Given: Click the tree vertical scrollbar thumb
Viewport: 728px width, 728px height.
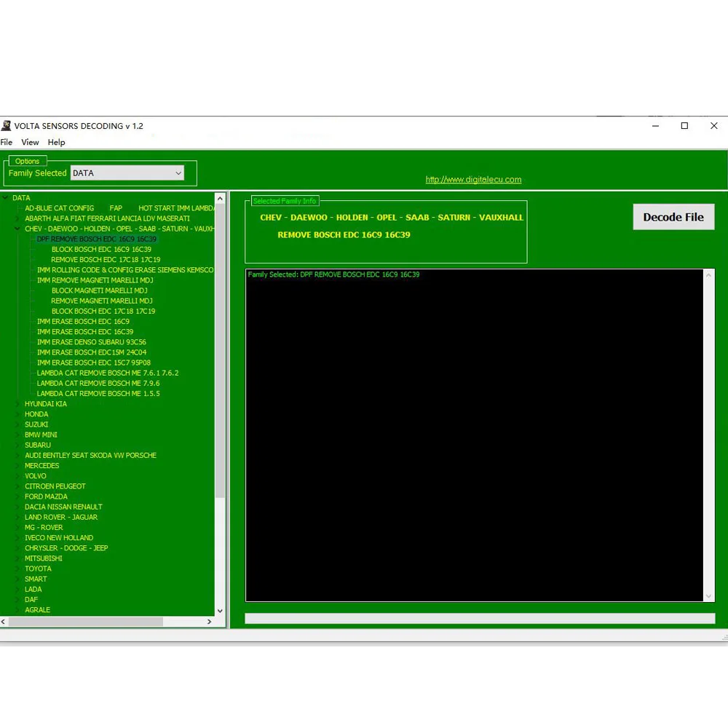Looking at the screenshot, I should click(x=220, y=351).
